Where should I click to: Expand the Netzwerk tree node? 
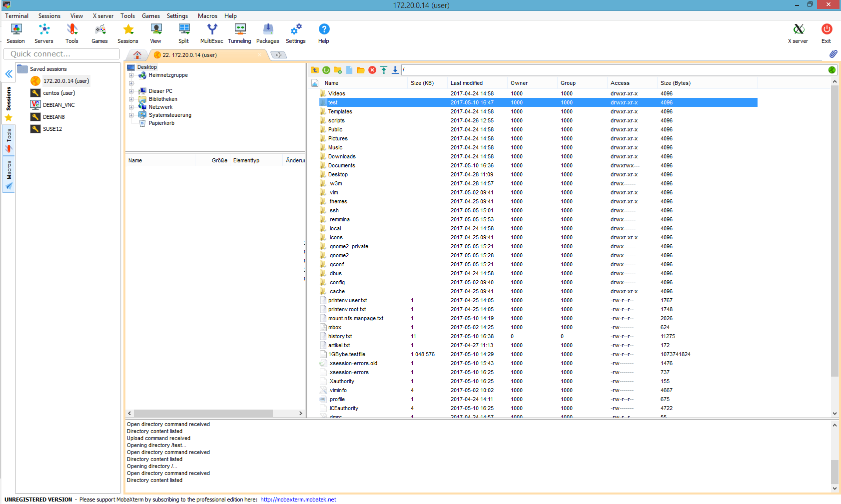pos(131,107)
